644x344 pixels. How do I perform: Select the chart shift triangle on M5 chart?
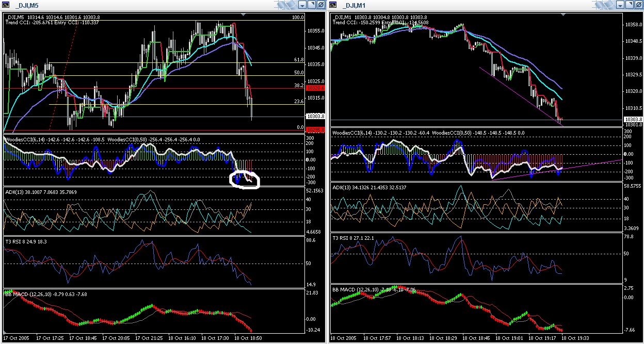click(x=242, y=15)
